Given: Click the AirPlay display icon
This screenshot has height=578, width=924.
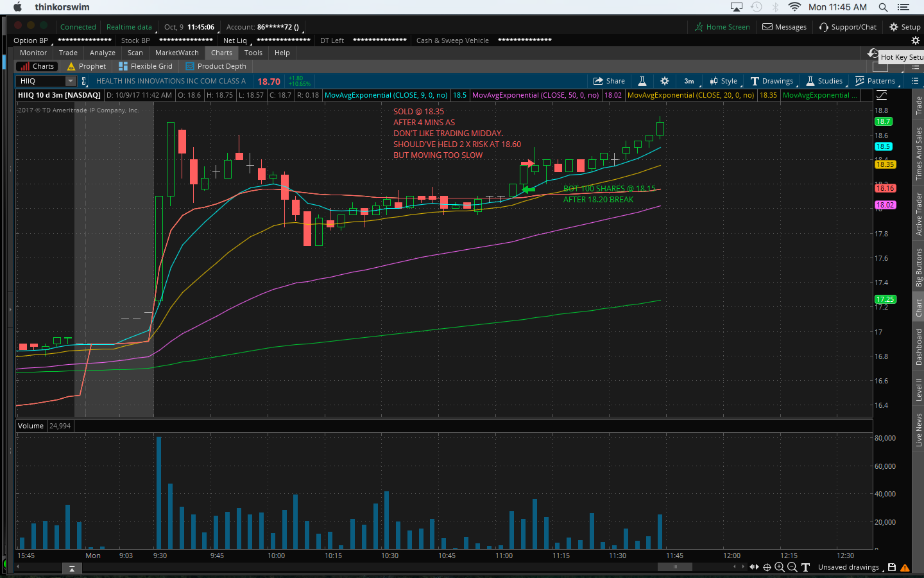Looking at the screenshot, I should [737, 7].
